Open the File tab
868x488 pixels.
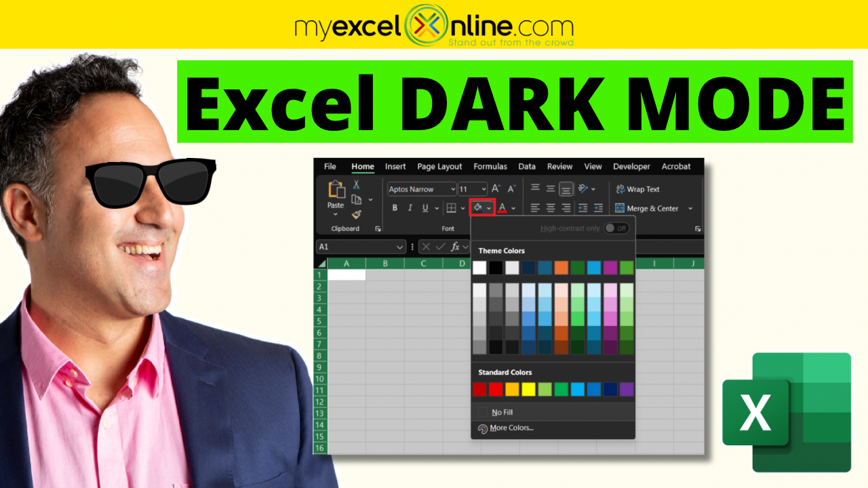(x=330, y=167)
